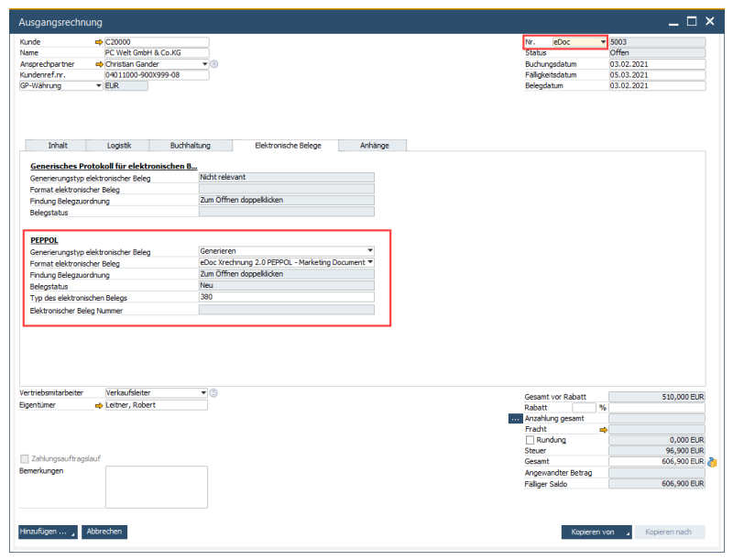Click the Name field PC Welt GmbH & Co.KG
This screenshot has width=733, height=560.
pos(157,53)
